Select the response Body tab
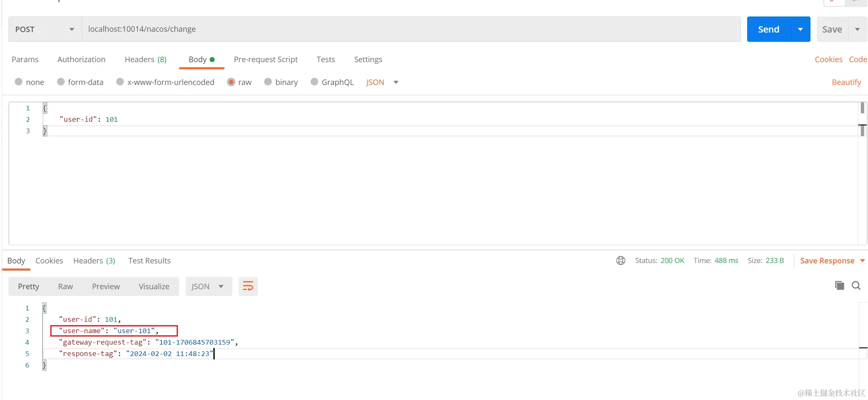 pyautogui.click(x=16, y=260)
